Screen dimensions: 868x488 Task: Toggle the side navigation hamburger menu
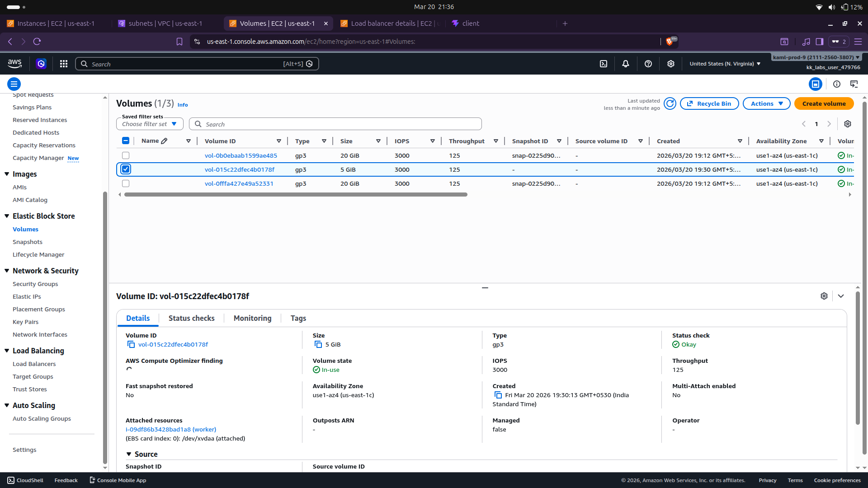[x=14, y=84]
